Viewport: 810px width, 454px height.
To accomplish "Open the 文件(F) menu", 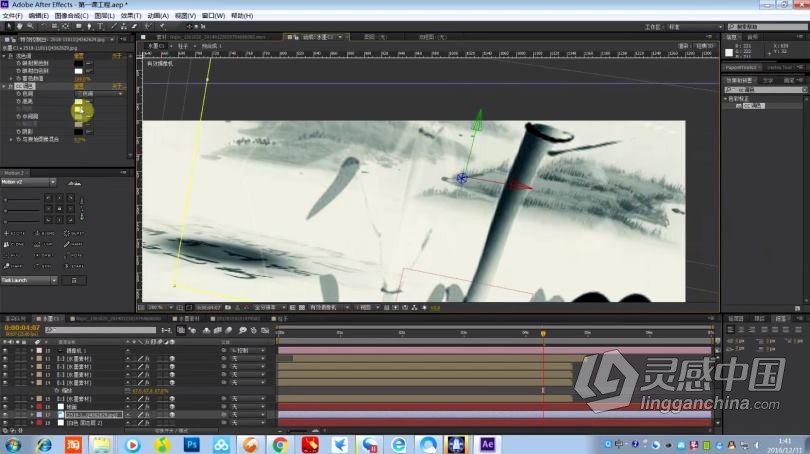I will coord(12,16).
